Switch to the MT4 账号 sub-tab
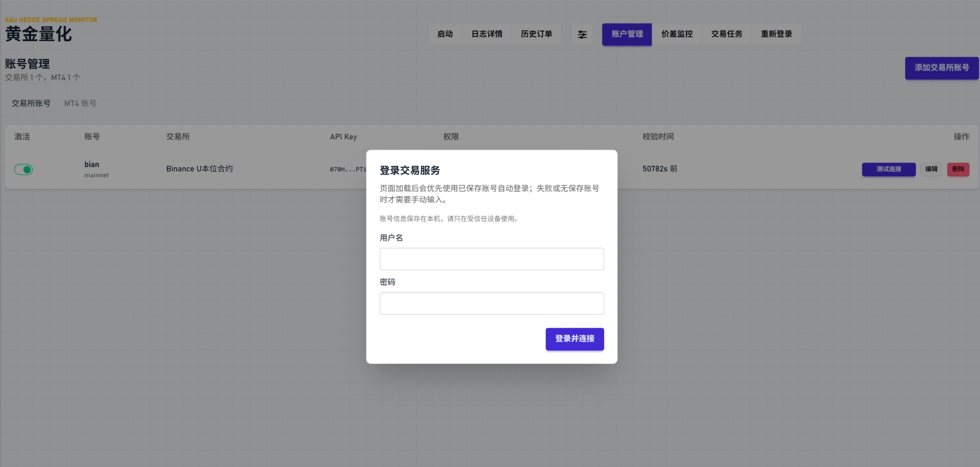Viewport: 980px width, 467px height. point(80,103)
